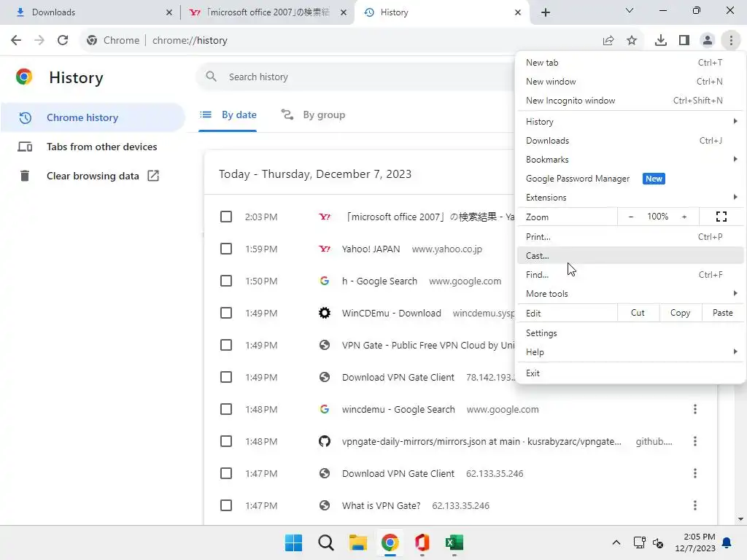Click Cut in the Edit row

[x=638, y=313]
